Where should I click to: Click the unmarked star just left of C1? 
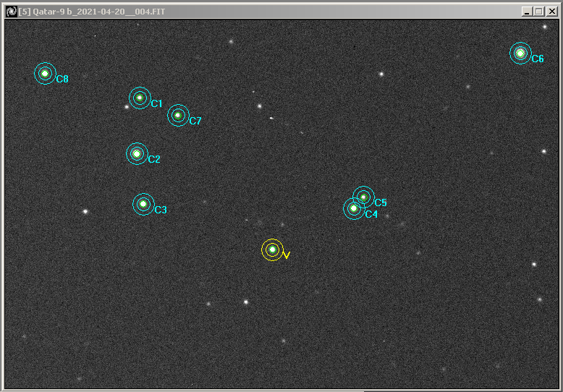click(x=127, y=107)
